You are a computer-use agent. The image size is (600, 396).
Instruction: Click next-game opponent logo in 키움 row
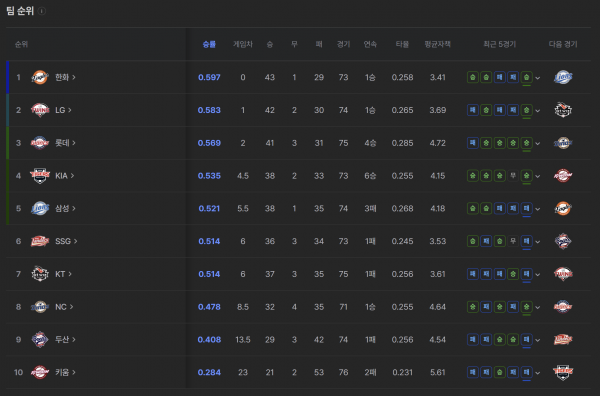coord(563,372)
